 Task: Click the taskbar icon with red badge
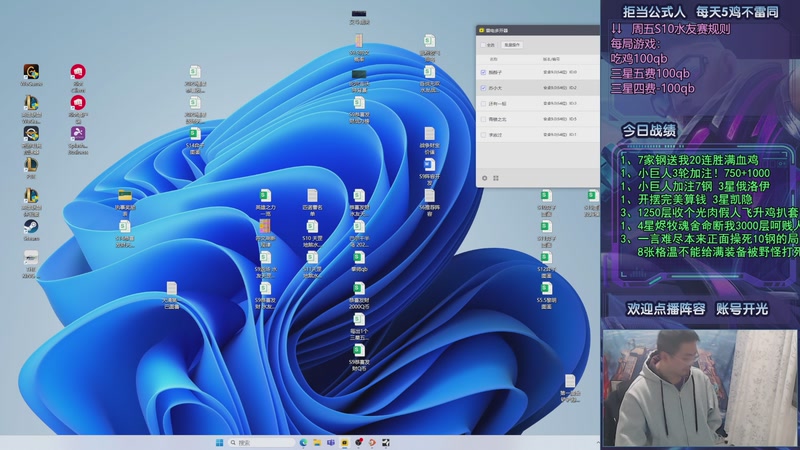359,442
